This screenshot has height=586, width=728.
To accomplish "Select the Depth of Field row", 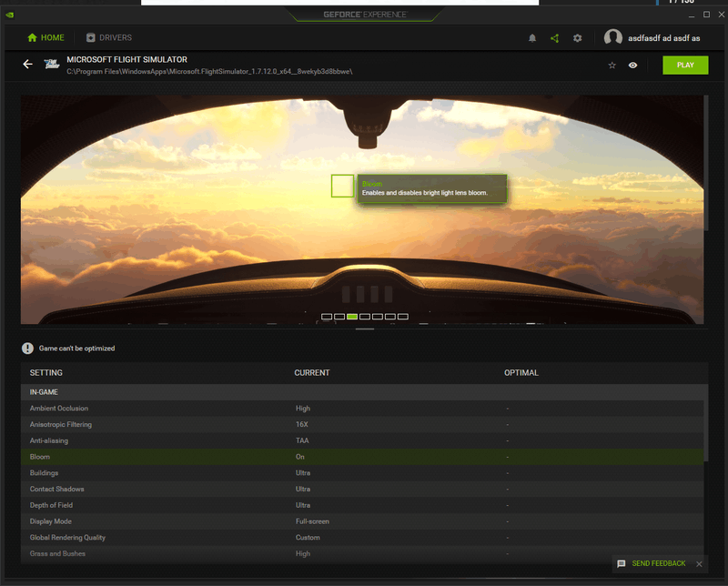I will pos(362,505).
